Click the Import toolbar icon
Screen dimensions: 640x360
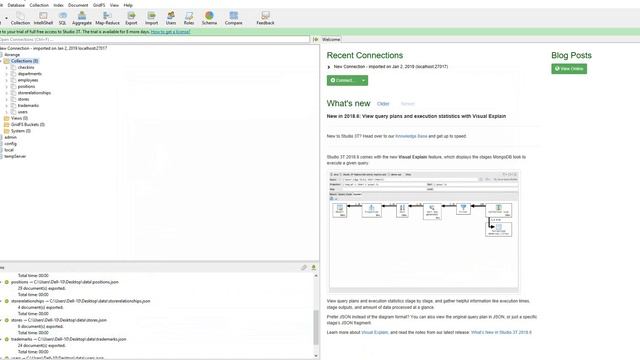click(x=151, y=18)
